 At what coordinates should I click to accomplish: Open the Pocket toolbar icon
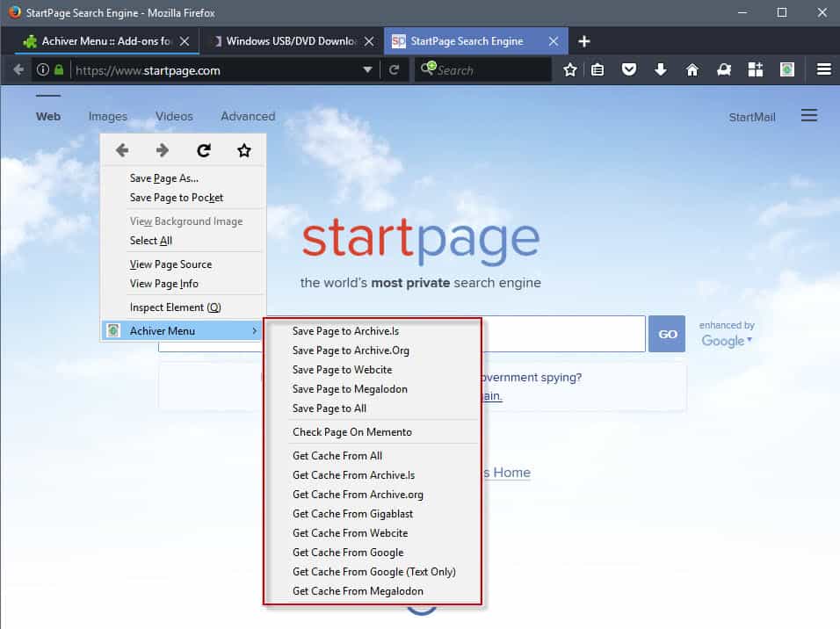(629, 69)
